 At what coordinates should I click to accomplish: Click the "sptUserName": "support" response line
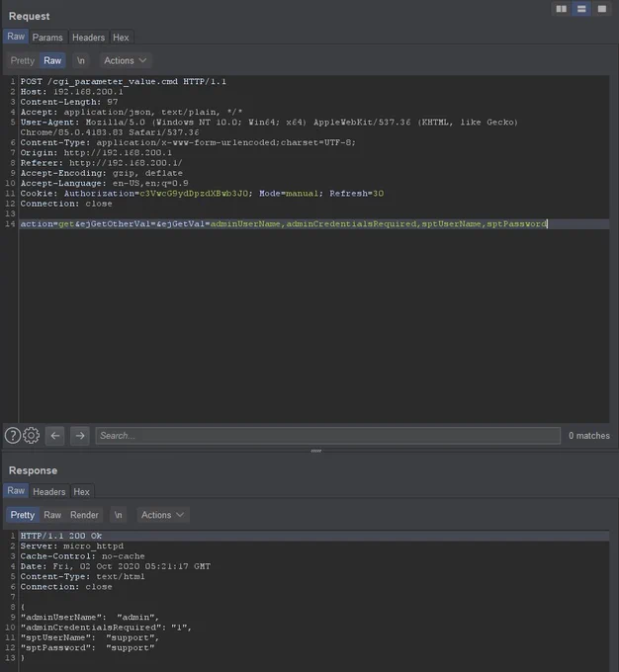(x=90, y=637)
